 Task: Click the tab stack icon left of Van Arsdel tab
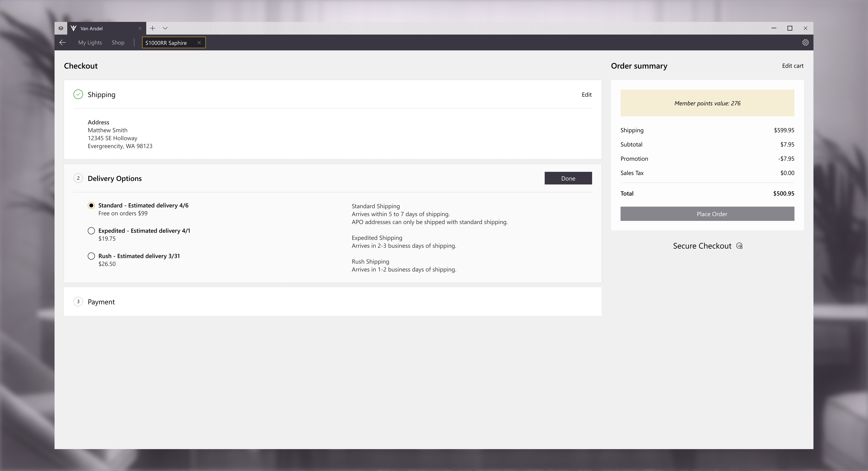[61, 28]
